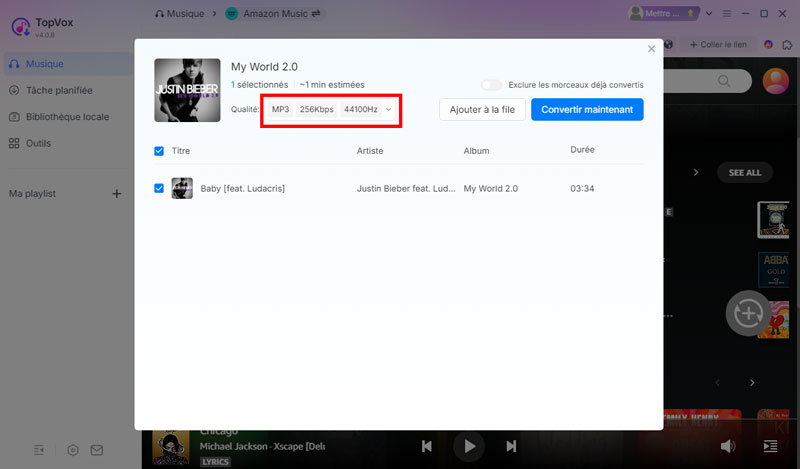Viewport: 800px width, 469px height.
Task: Play the current track
Action: click(x=469, y=446)
